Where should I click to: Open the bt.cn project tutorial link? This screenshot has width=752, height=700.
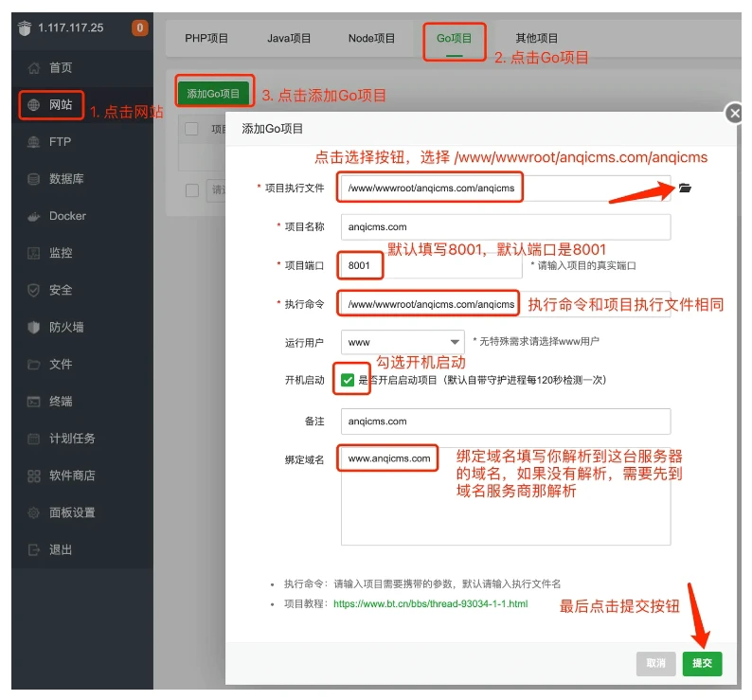pyautogui.click(x=430, y=603)
